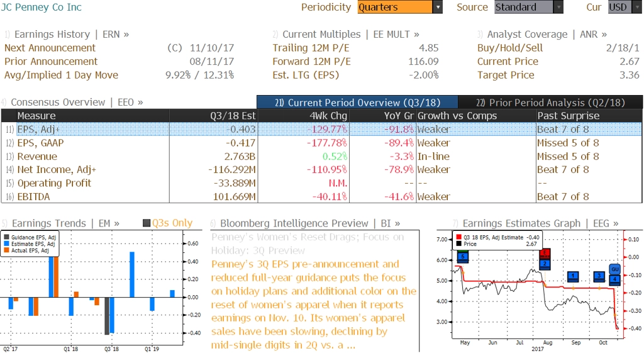Open the red E earnings marker

coord(545,253)
